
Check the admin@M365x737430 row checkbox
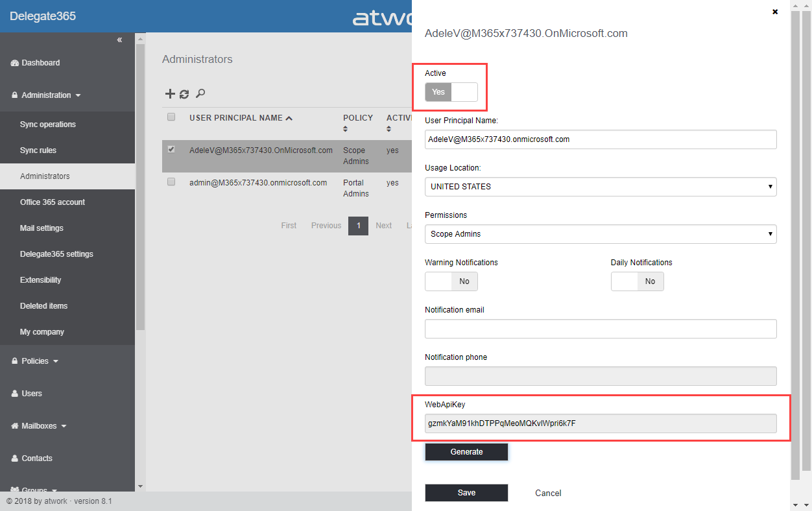tap(171, 182)
